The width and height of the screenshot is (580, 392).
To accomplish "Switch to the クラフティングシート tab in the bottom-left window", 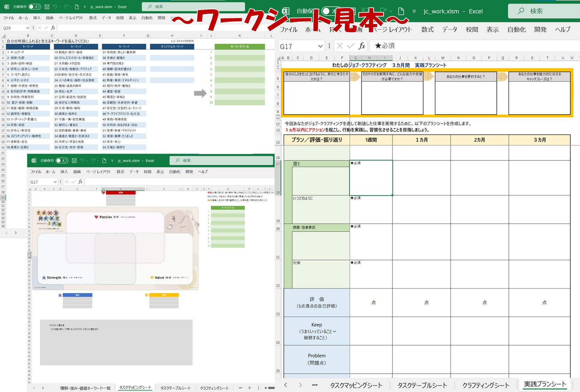I will coord(214,388).
